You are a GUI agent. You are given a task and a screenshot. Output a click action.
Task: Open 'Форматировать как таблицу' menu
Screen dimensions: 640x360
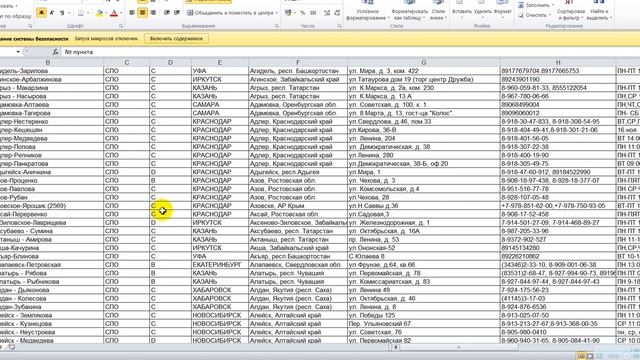point(409,11)
